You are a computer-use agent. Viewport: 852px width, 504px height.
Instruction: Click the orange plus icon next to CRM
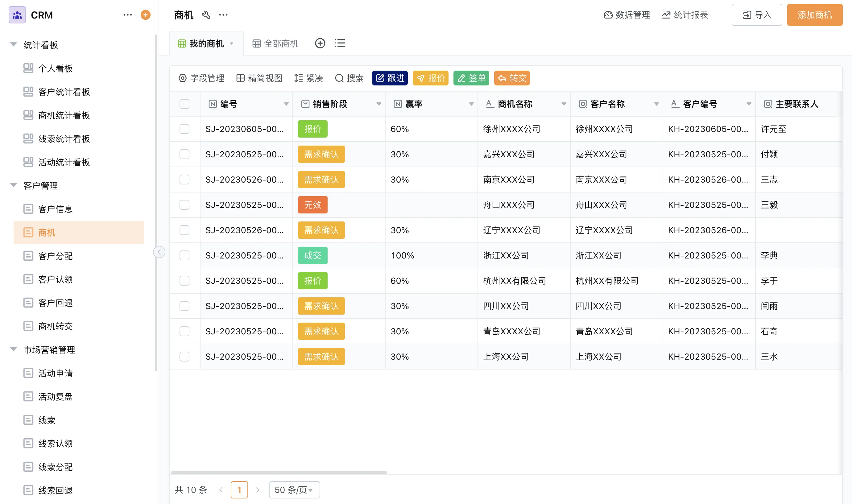point(145,15)
